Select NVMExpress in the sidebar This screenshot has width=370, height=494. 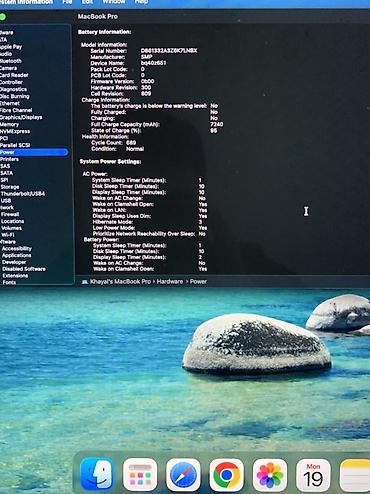click(15, 131)
